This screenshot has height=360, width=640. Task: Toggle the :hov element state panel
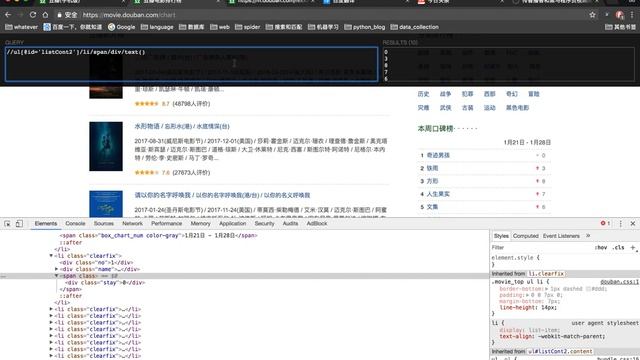(x=600, y=247)
